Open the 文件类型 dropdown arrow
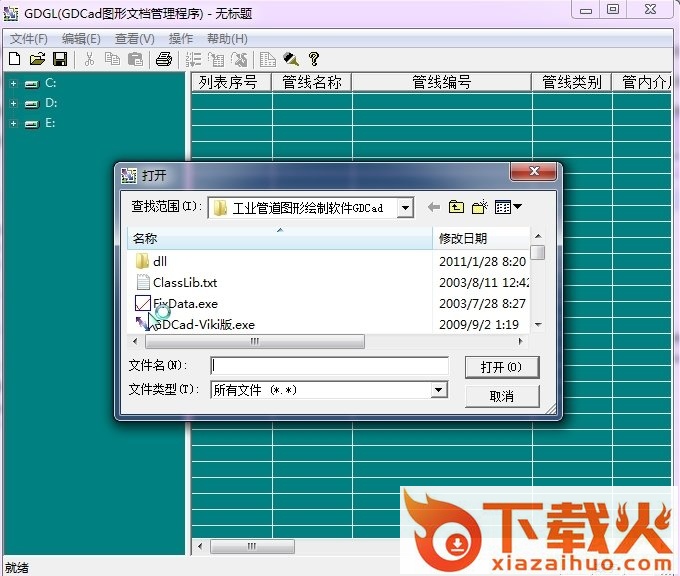The image size is (680, 576). (x=438, y=390)
